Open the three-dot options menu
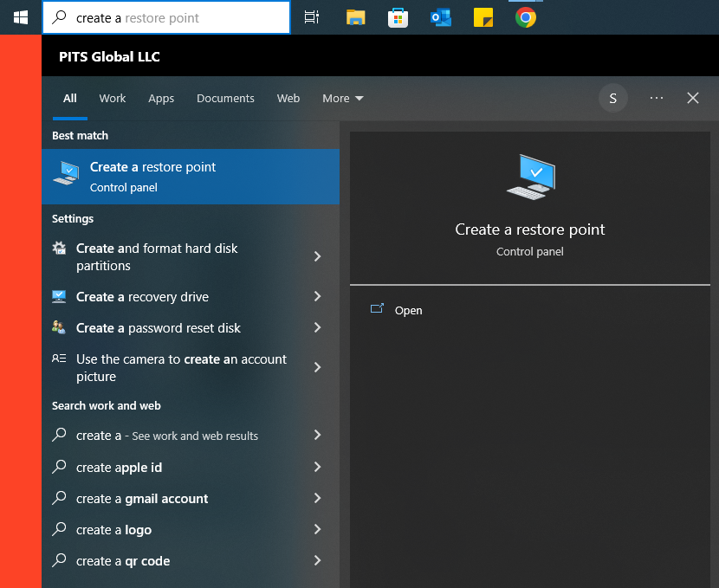This screenshot has height=588, width=719. 657,98
